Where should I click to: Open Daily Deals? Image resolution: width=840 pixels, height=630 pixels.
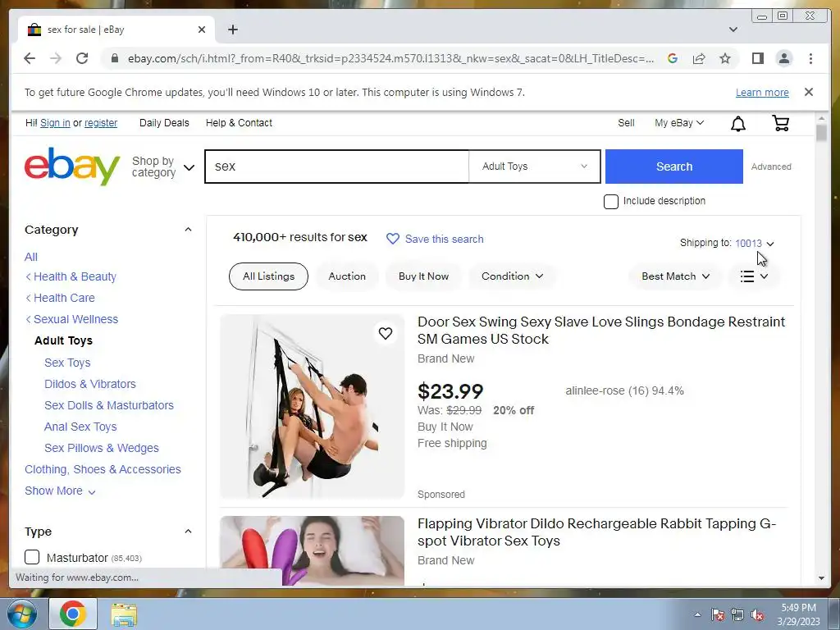[x=164, y=123]
